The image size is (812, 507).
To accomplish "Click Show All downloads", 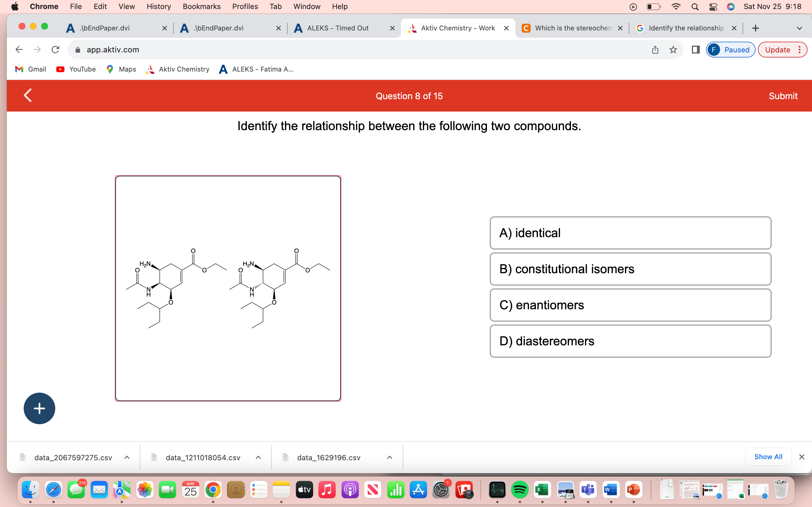I will point(768,457).
